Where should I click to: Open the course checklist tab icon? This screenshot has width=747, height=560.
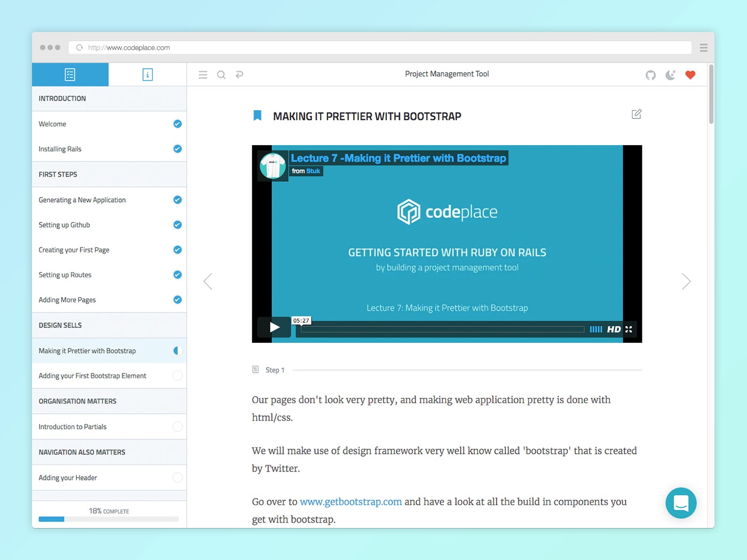[x=70, y=75]
